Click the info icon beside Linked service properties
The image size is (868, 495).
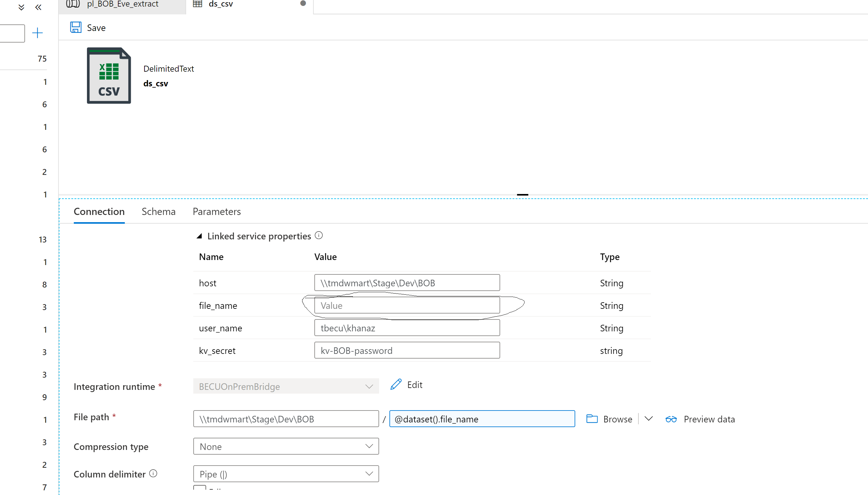click(x=318, y=235)
